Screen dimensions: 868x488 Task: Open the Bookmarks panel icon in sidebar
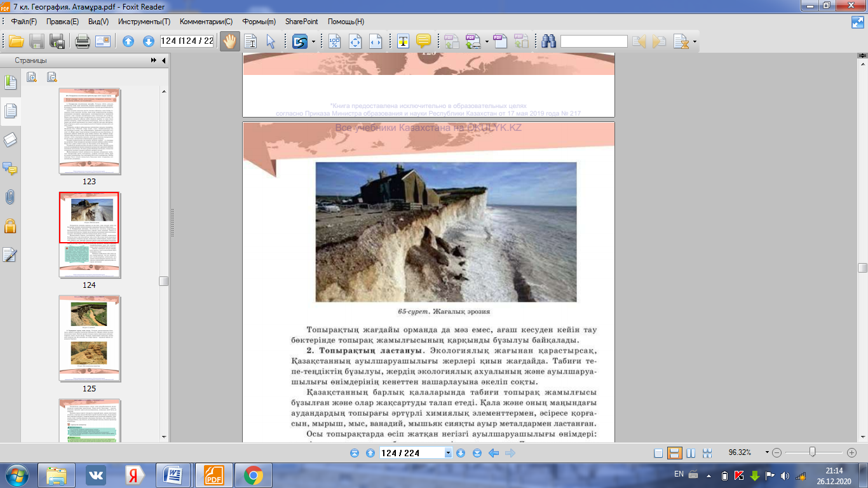(x=11, y=82)
